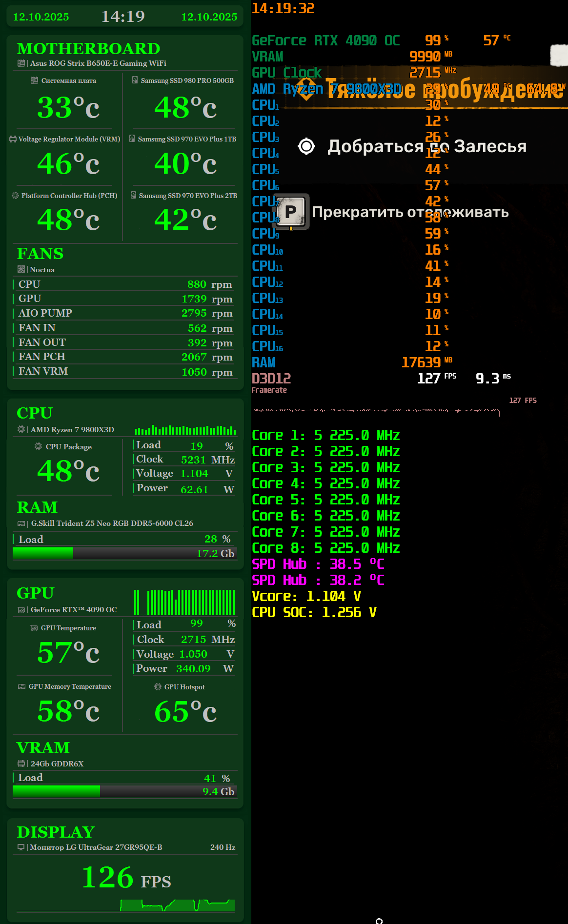Click the overlay CPU9 59 % row

pos(350,234)
